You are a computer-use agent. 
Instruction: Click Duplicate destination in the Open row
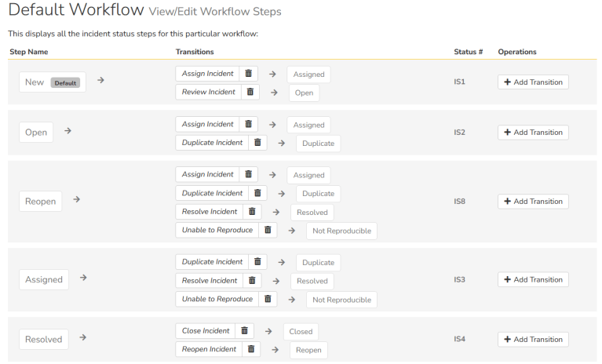[x=319, y=144]
